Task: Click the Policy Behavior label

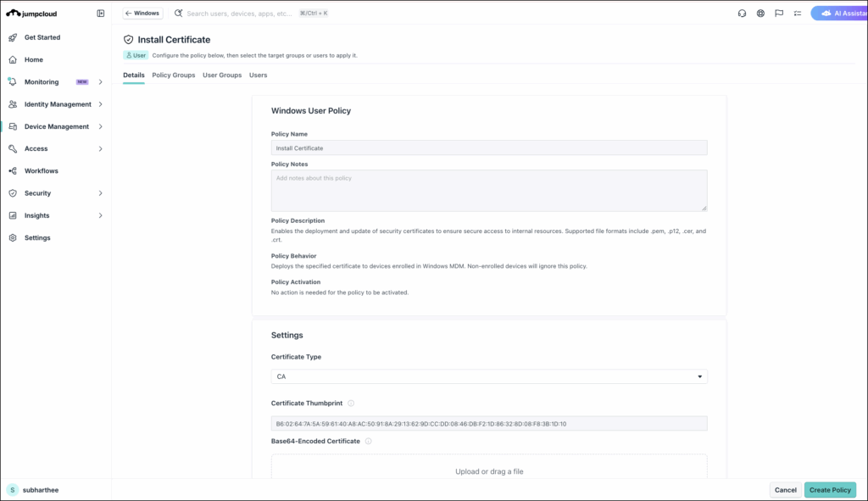Action: (293, 256)
